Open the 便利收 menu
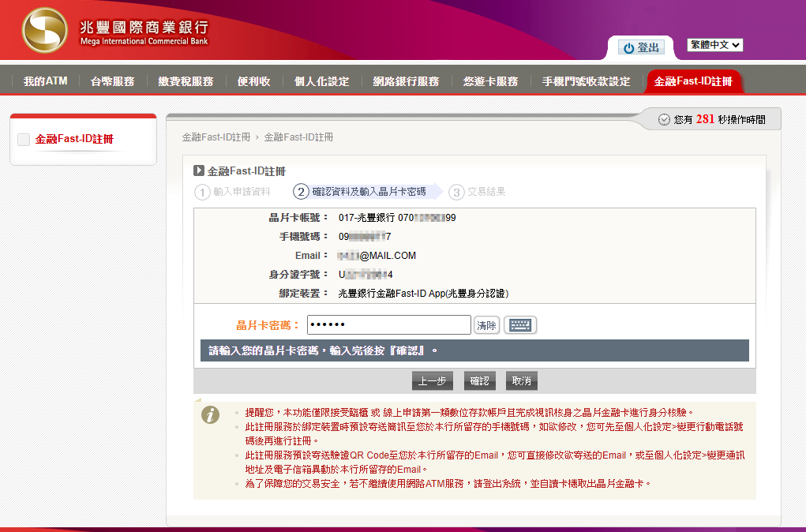This screenshot has height=532, width=806. click(254, 81)
